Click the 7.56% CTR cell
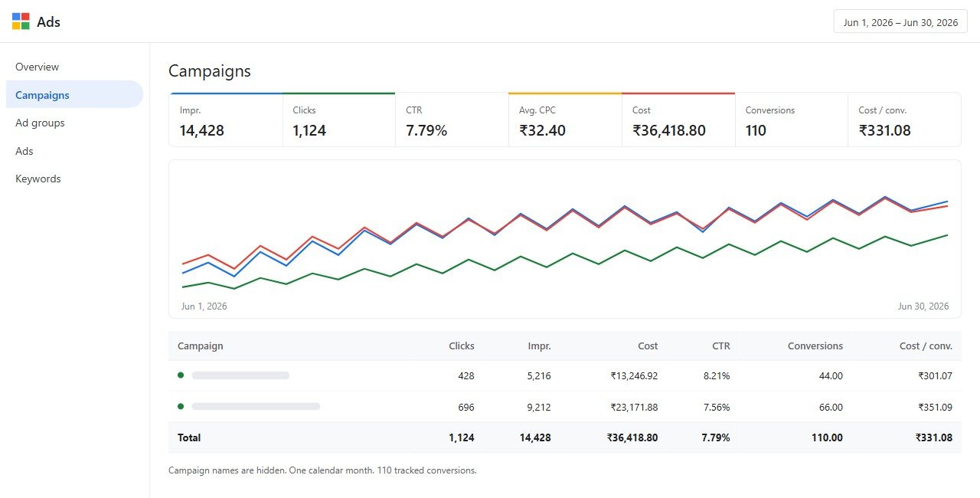The width and height of the screenshot is (980, 498). click(x=717, y=407)
